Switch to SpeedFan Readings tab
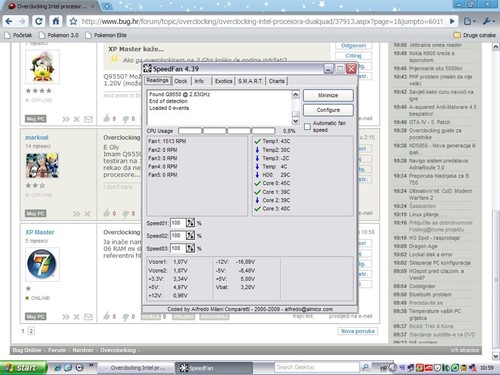The image size is (500, 375). tap(157, 81)
